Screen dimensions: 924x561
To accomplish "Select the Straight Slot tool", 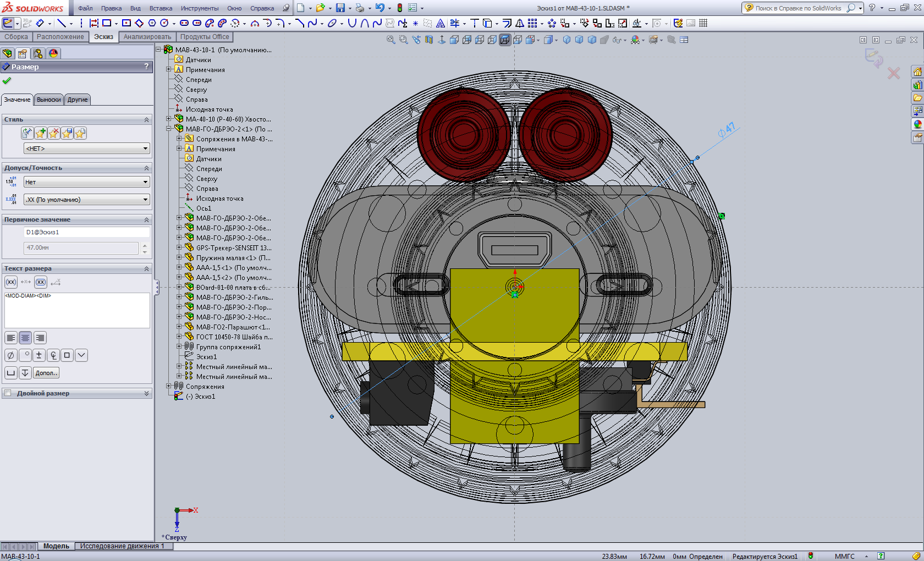I will pos(184,23).
